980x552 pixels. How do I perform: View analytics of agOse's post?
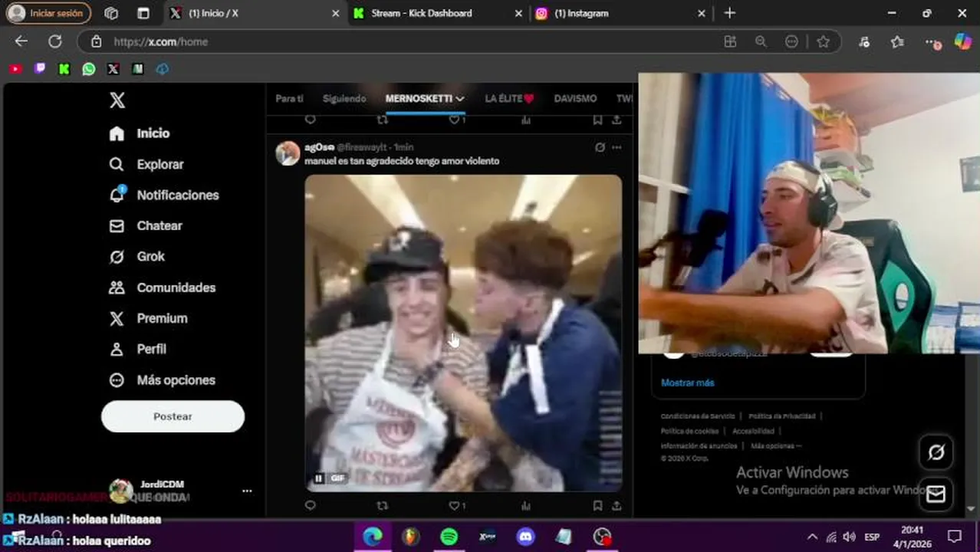[x=525, y=505]
